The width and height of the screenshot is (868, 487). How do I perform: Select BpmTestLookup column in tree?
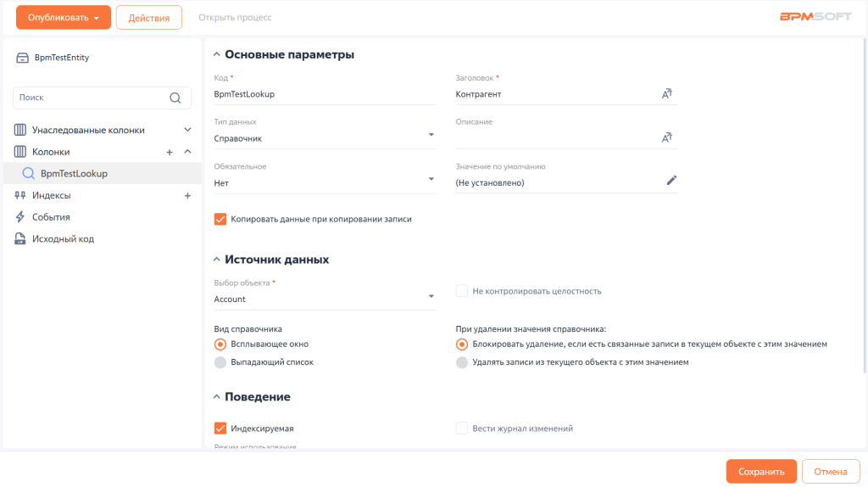tap(103, 173)
